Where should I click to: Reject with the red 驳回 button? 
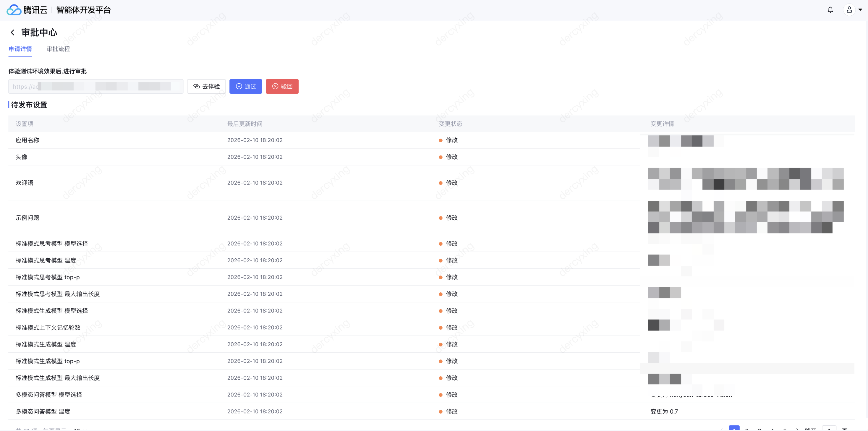pos(282,87)
